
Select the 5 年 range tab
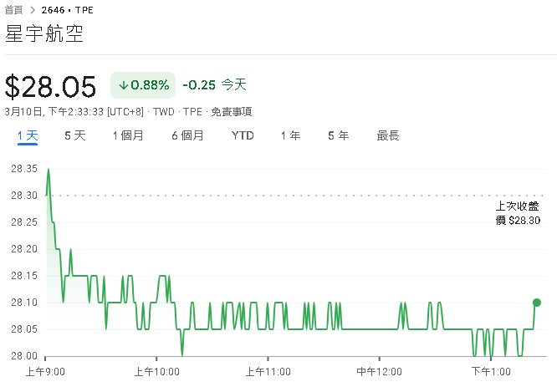[x=338, y=135]
